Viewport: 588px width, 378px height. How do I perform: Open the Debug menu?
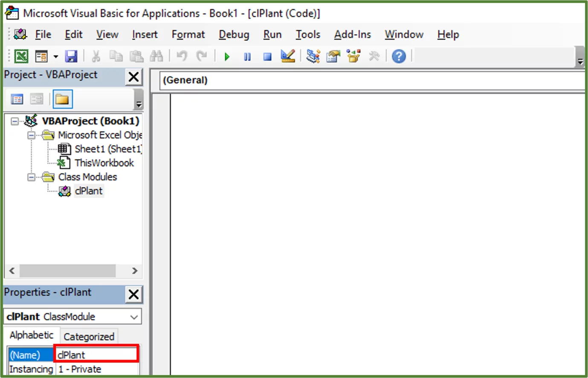tap(234, 35)
